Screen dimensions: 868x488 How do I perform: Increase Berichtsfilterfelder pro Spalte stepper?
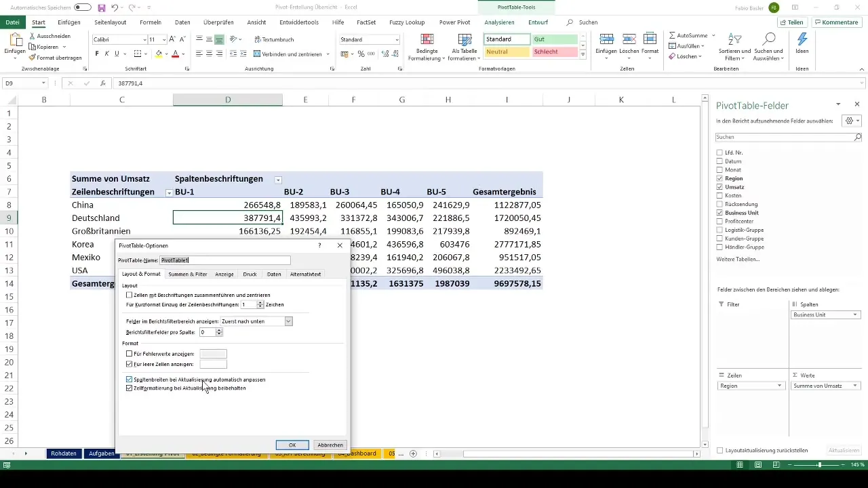point(219,330)
